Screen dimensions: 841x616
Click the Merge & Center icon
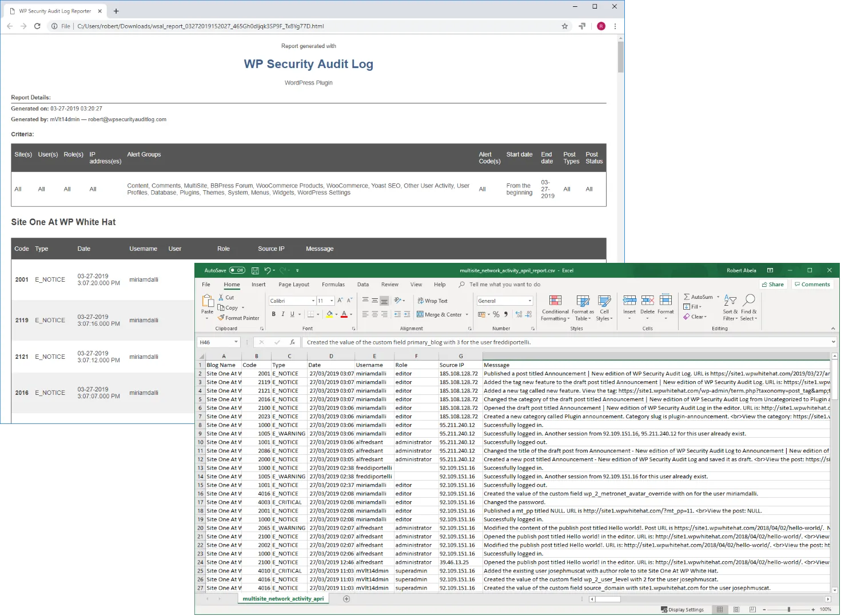coord(420,315)
